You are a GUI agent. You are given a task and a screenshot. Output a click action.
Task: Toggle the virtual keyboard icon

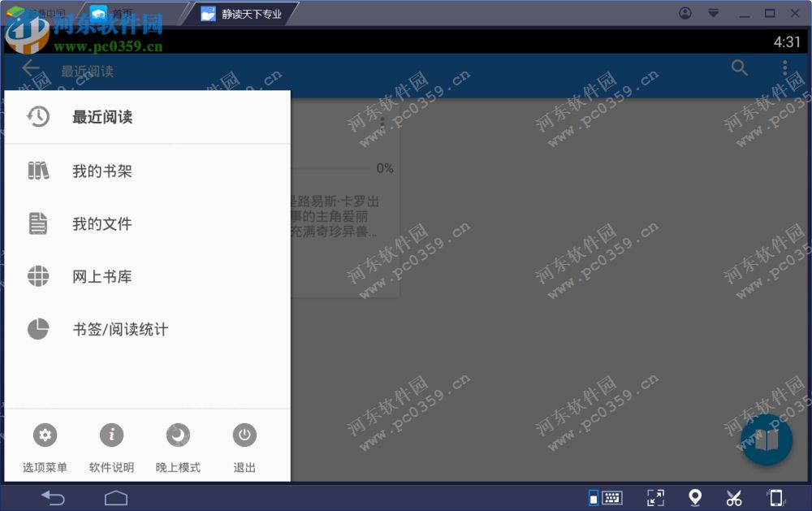(611, 497)
